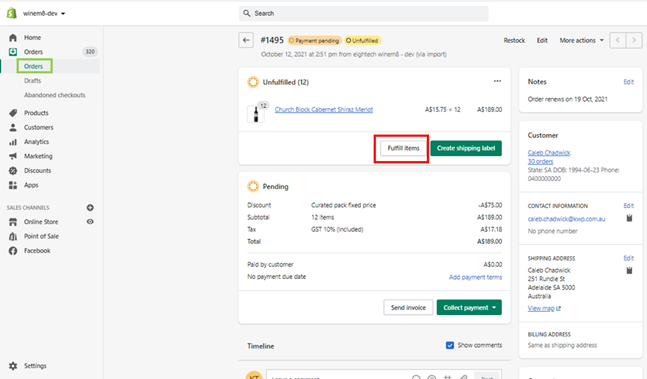The width and height of the screenshot is (647, 379).
Task: Select the Orders sub-item
Action: click(x=33, y=66)
